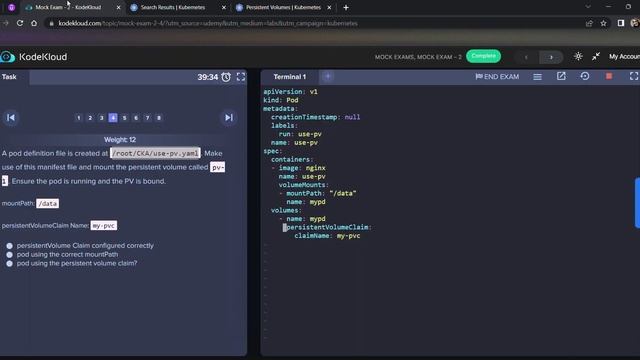Open terminal in new window
640x360 pixels.
click(x=561, y=76)
